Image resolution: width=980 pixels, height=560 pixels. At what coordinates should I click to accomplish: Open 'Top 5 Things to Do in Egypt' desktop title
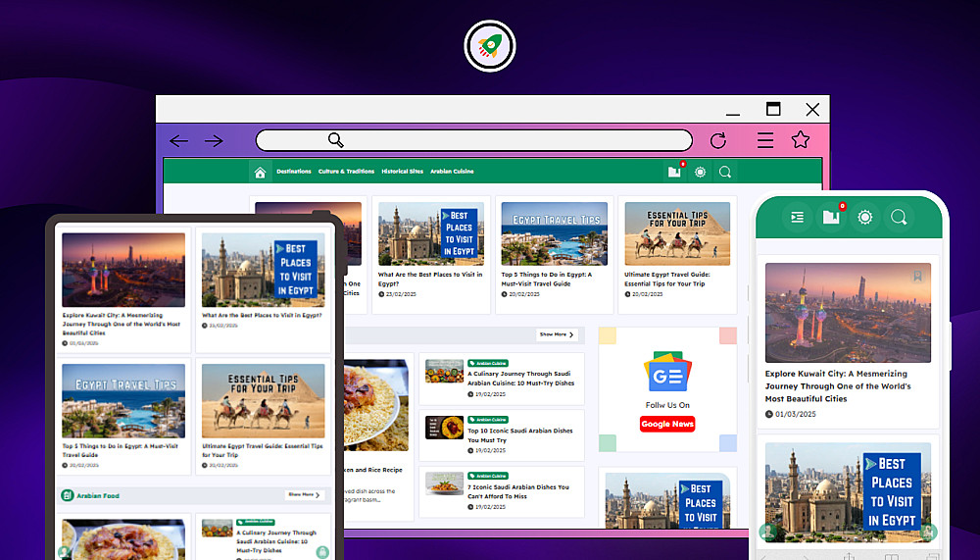pos(546,280)
